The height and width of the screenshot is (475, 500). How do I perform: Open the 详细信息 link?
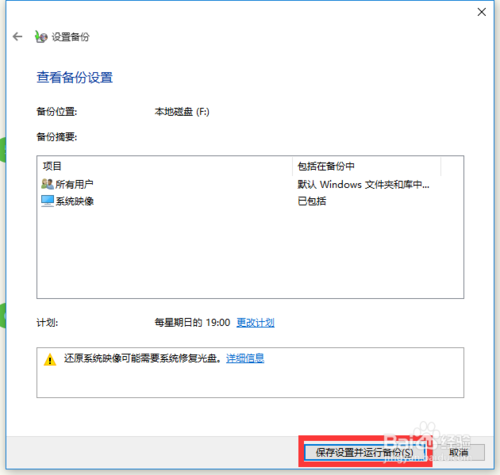click(245, 358)
